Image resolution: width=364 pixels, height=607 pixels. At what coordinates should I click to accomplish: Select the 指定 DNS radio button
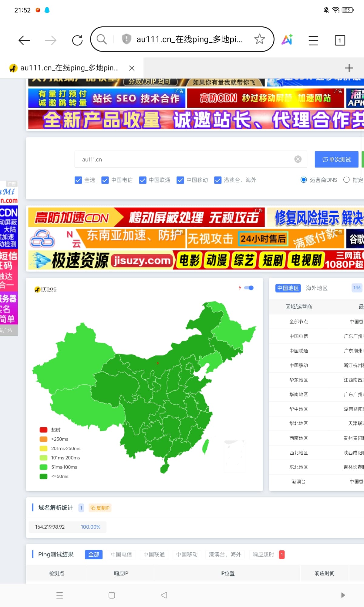[346, 180]
